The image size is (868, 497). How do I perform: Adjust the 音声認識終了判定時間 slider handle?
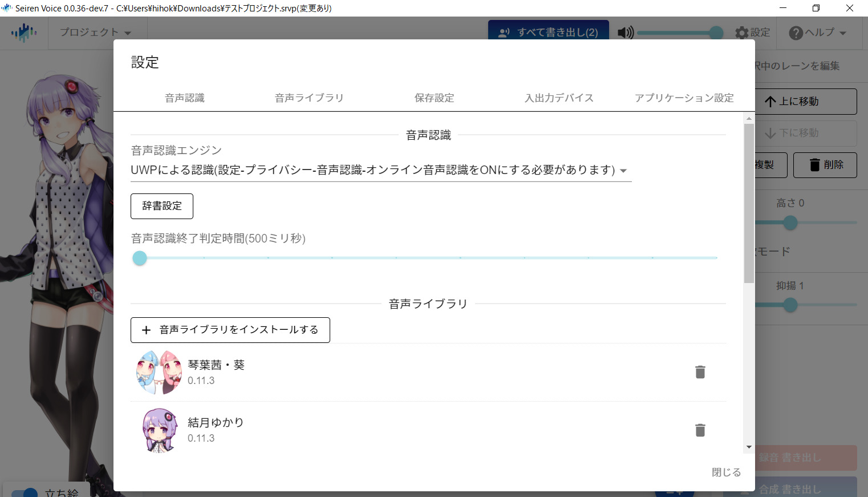(x=140, y=258)
